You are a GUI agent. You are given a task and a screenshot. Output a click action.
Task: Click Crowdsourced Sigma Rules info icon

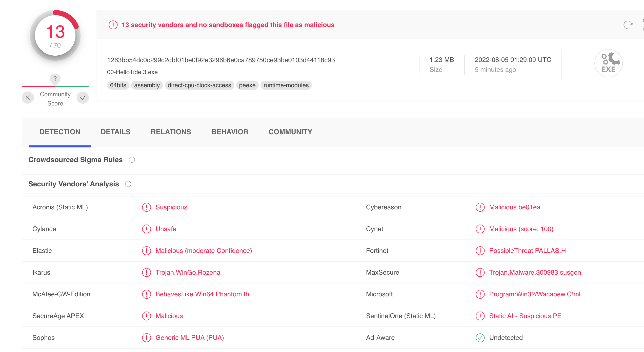coord(132,160)
